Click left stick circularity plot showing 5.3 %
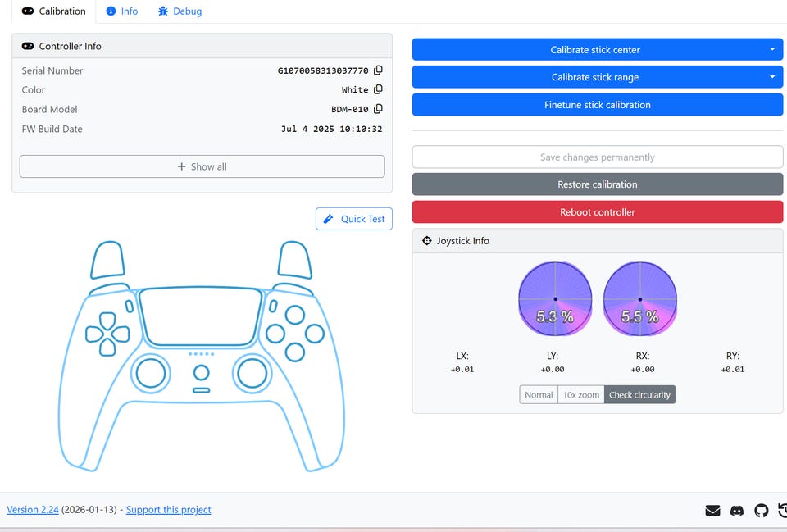Screen dimensions: 787x532 (555, 299)
